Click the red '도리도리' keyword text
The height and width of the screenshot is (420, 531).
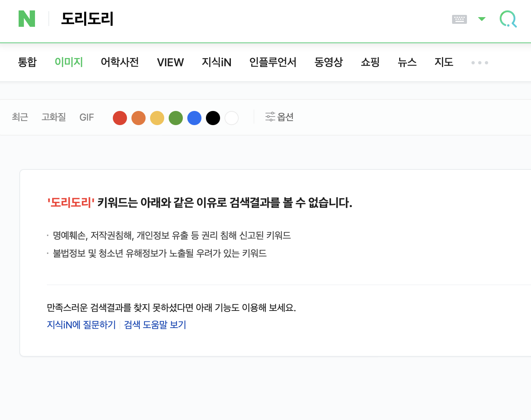[x=71, y=203]
